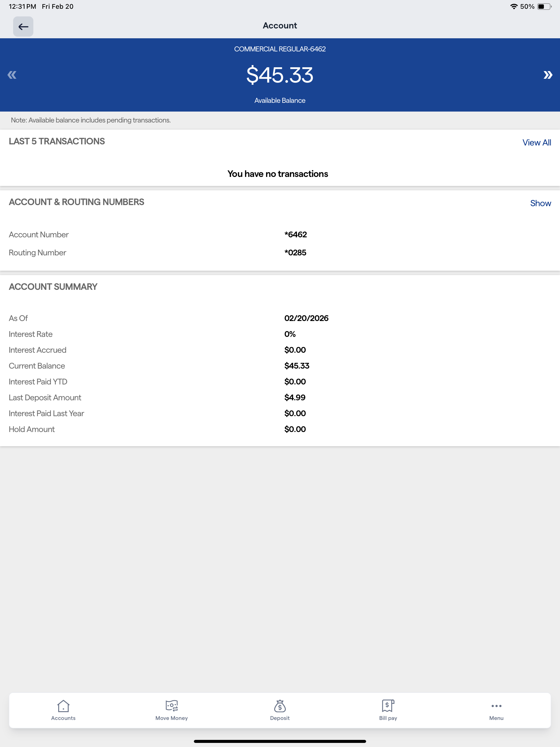Viewport: 560px width, 747px height.
Task: Select the Menu tab label
Action: coord(496,718)
